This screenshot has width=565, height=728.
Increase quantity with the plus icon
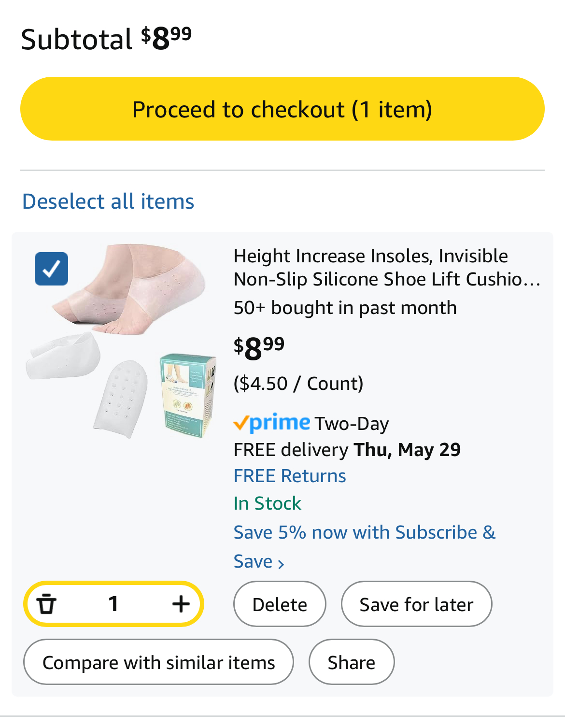point(181,604)
